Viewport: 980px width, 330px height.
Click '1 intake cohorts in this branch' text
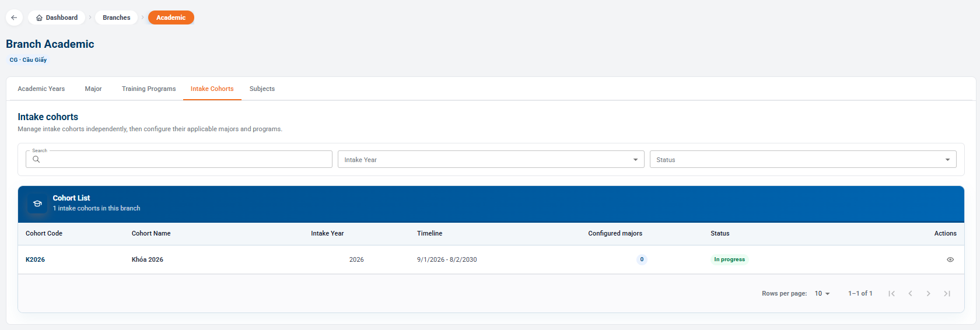click(x=96, y=208)
